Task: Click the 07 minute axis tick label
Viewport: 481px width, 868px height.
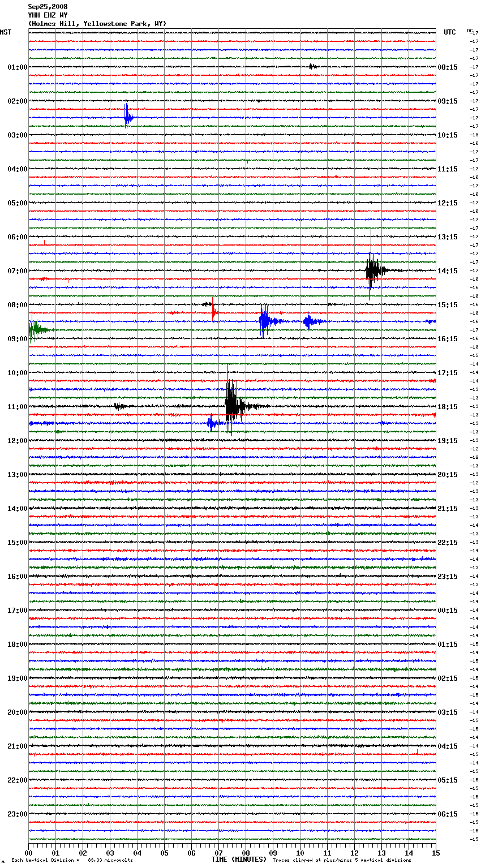Action: [x=218, y=853]
